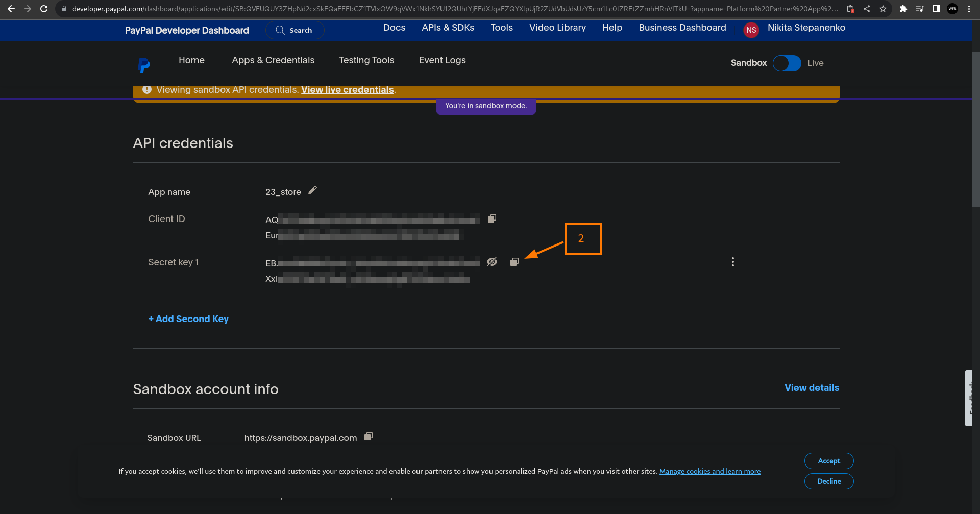Viewport: 980px width, 514px height.
Task: Open the Tools menu
Action: pos(502,28)
